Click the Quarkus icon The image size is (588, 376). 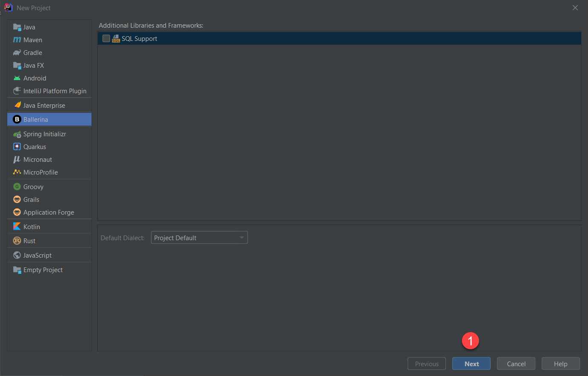[17, 147]
